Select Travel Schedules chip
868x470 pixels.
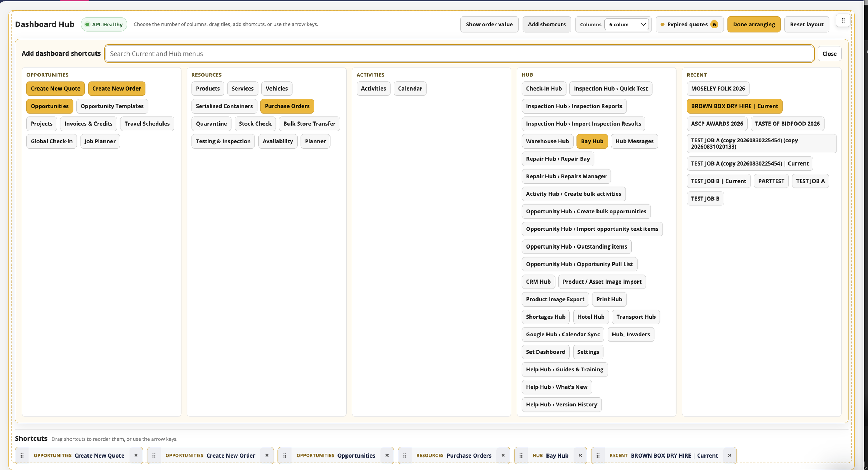[x=147, y=124]
